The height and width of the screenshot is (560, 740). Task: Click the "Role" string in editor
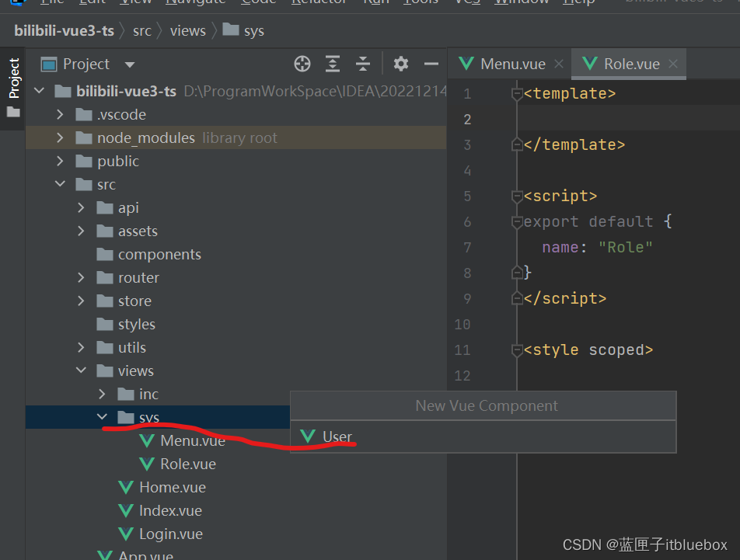[625, 248]
